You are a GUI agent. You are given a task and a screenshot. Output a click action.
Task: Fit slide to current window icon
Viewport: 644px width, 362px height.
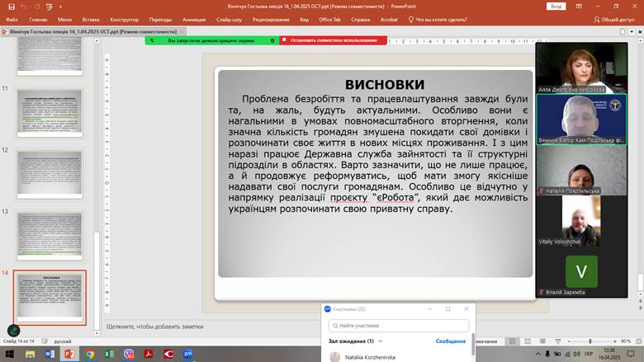(x=638, y=341)
